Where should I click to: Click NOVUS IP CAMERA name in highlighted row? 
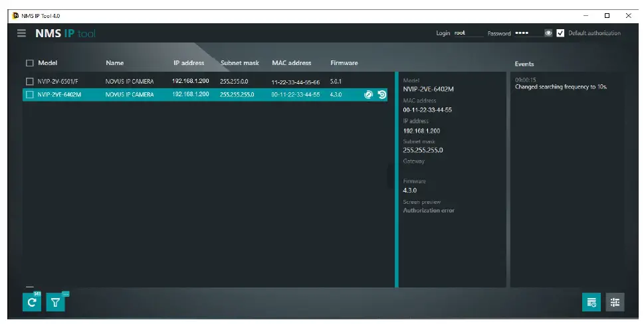pos(130,95)
